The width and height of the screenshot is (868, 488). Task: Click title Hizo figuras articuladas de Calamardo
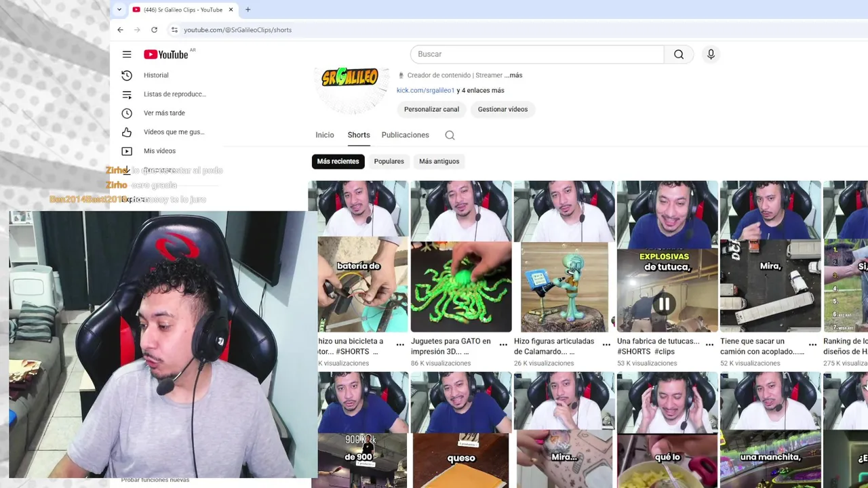point(554,346)
